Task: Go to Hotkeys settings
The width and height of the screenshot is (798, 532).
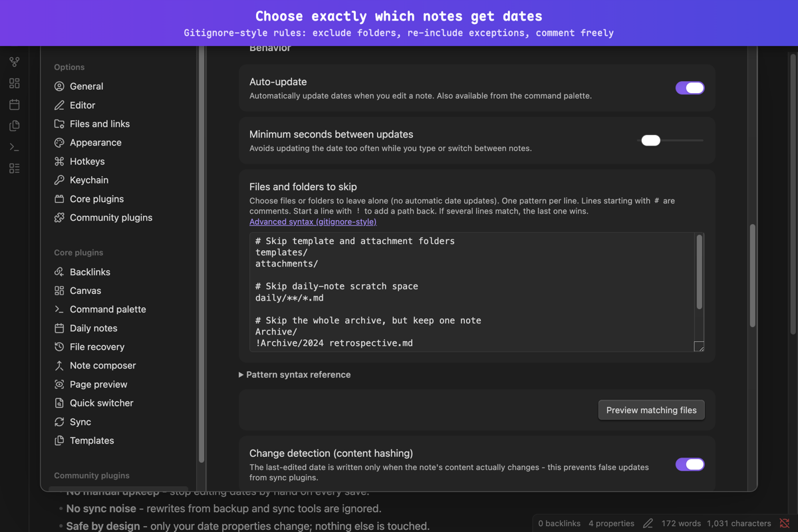Action: (87, 161)
